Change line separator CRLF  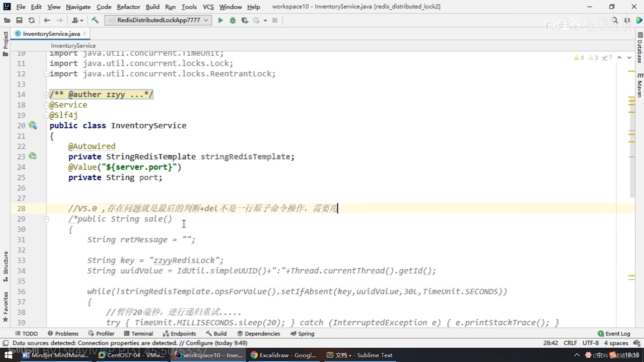click(570, 343)
